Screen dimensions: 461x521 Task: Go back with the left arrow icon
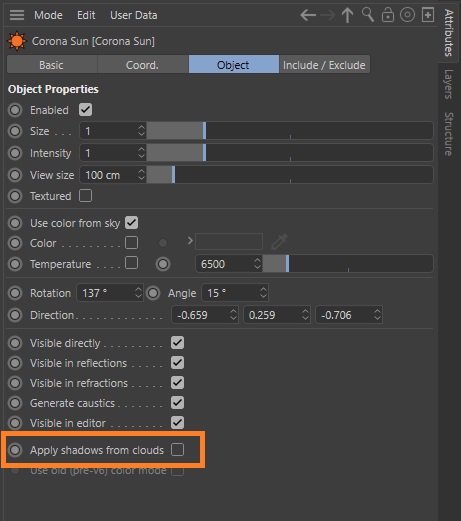[308, 15]
